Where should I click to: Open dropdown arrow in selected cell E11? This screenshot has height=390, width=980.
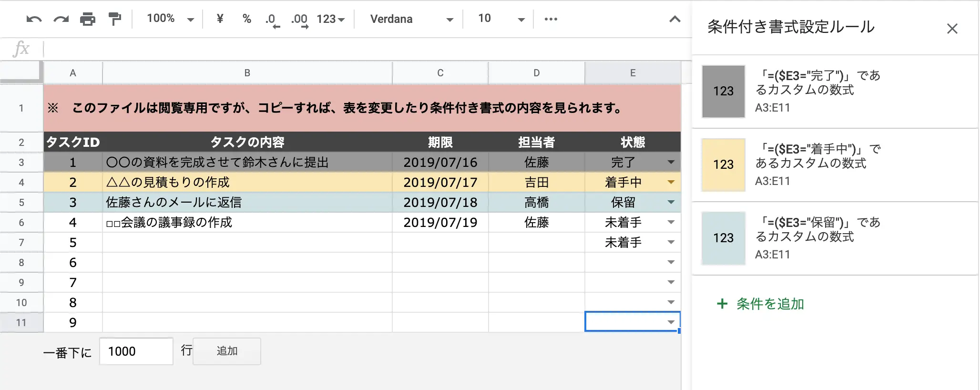tap(671, 322)
